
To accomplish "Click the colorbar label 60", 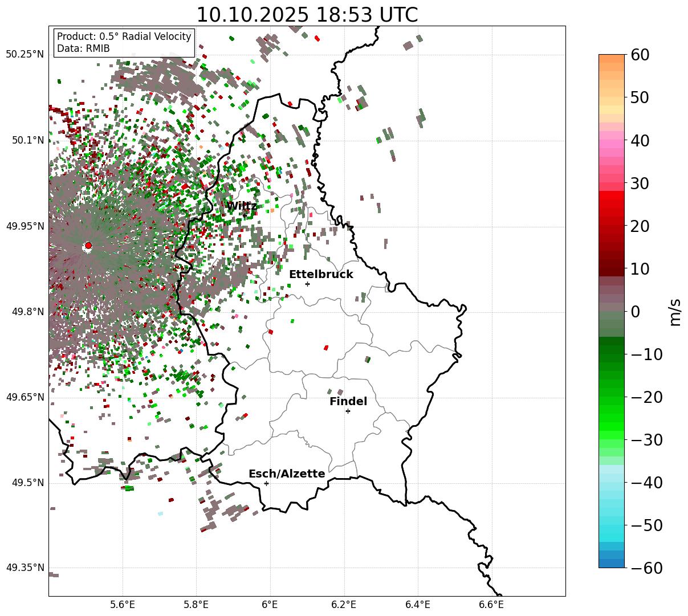I will [x=641, y=55].
